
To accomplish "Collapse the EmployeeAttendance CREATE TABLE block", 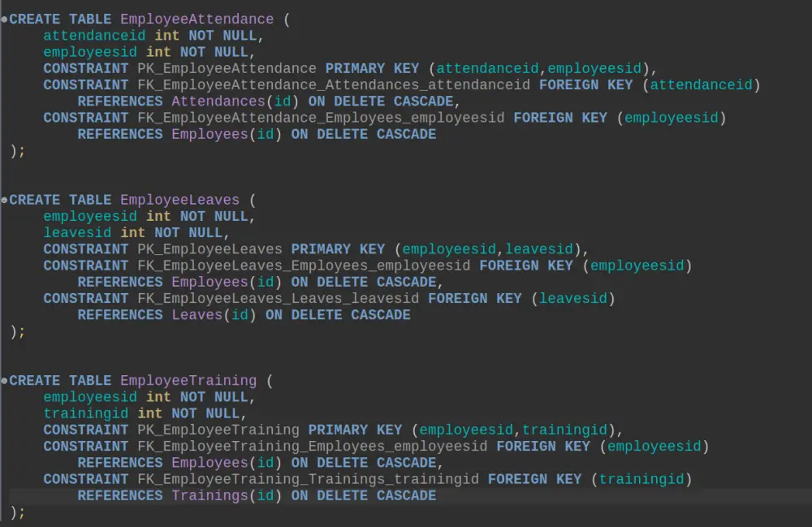I will point(4,19).
